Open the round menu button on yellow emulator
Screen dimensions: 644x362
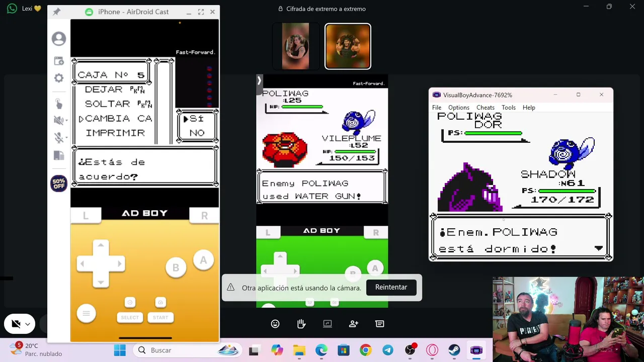pos(86,314)
